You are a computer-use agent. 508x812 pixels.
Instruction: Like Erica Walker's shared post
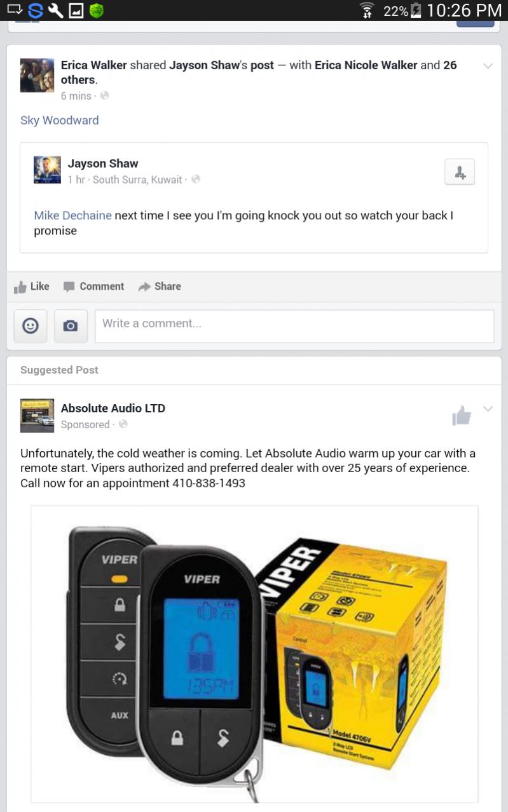tap(32, 287)
